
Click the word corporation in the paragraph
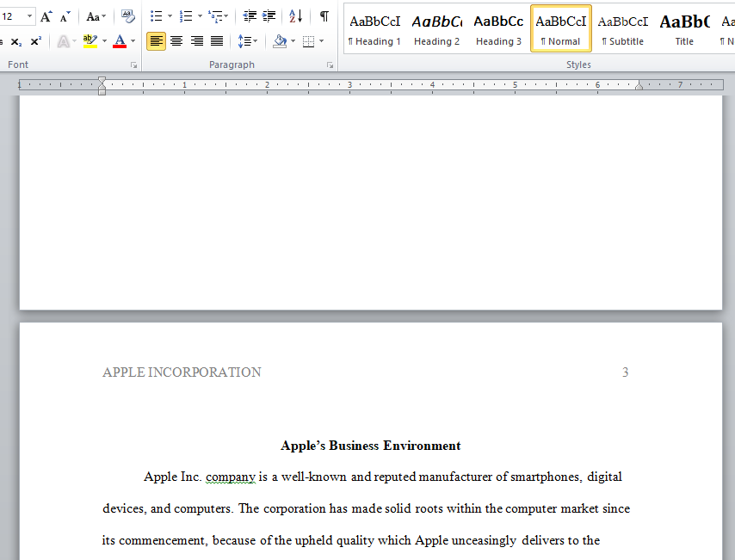tap(294, 509)
